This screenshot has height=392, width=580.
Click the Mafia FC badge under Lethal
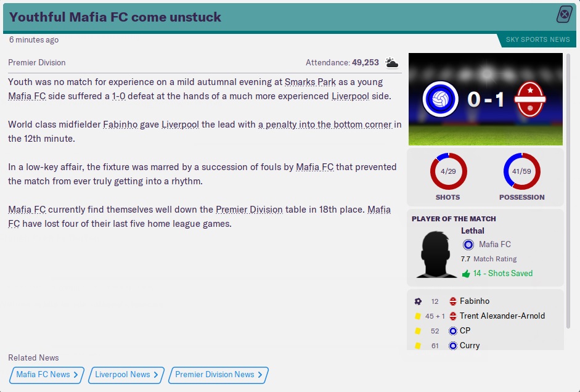(468, 245)
